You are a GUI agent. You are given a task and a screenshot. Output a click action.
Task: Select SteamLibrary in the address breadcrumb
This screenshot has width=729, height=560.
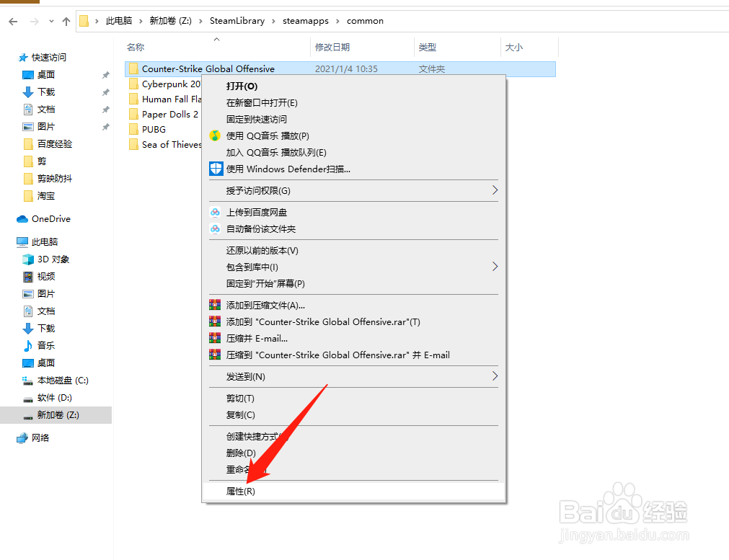237,21
